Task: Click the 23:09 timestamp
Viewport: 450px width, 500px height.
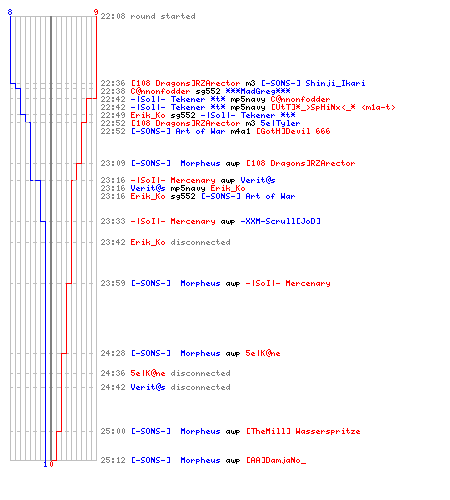Action: point(113,163)
